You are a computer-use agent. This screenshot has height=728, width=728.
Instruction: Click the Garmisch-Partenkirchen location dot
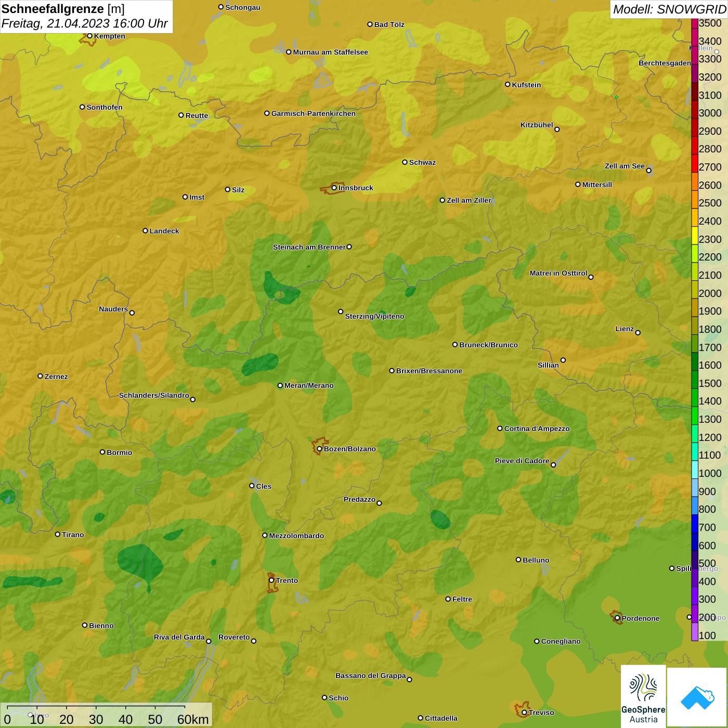267,113
